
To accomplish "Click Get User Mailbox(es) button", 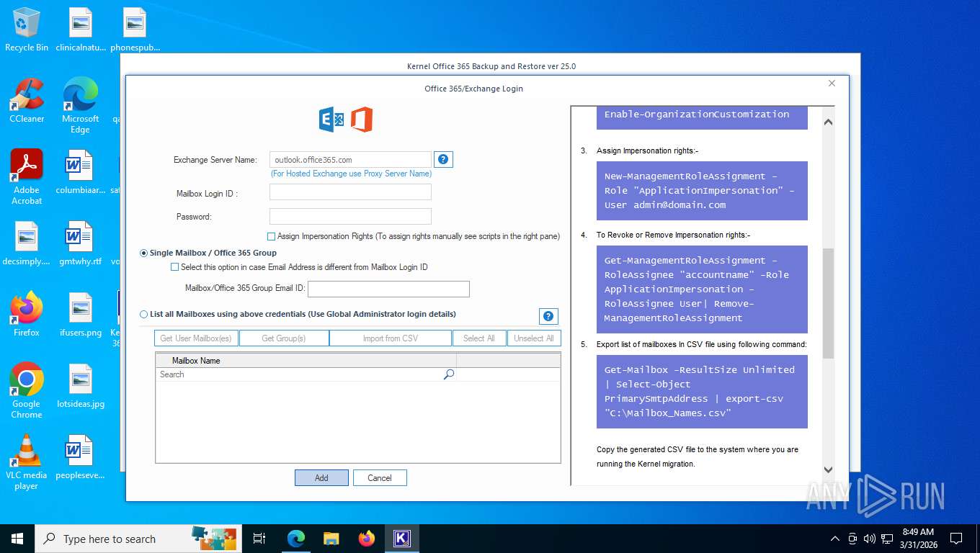I will tap(196, 338).
